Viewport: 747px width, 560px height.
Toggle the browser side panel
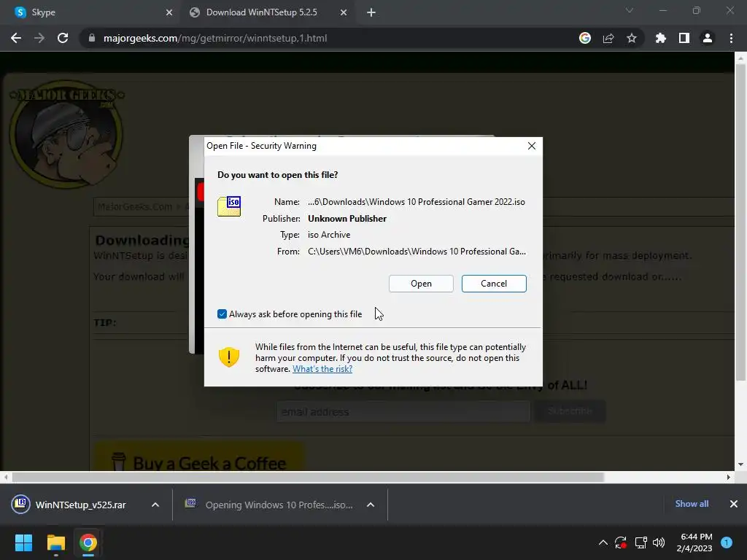(684, 38)
